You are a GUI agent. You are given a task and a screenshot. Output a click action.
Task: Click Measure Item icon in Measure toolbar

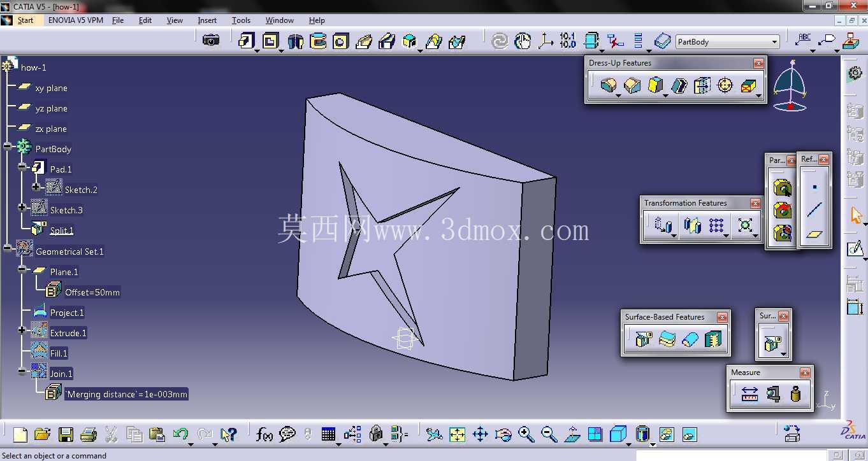point(772,394)
